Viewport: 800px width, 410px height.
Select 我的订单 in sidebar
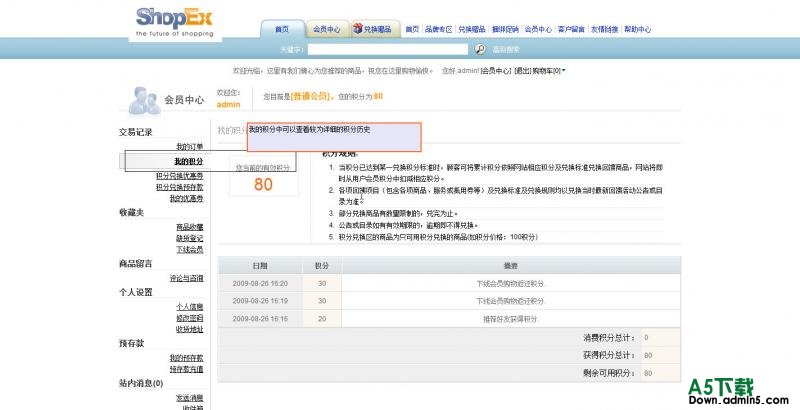pos(189,147)
